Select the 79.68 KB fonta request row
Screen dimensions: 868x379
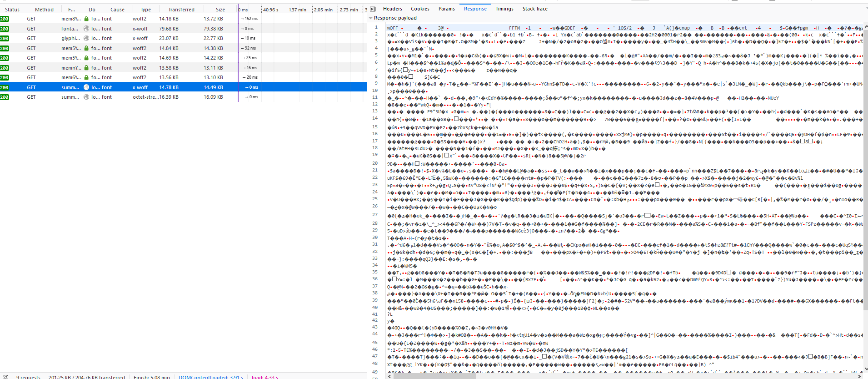point(183,29)
